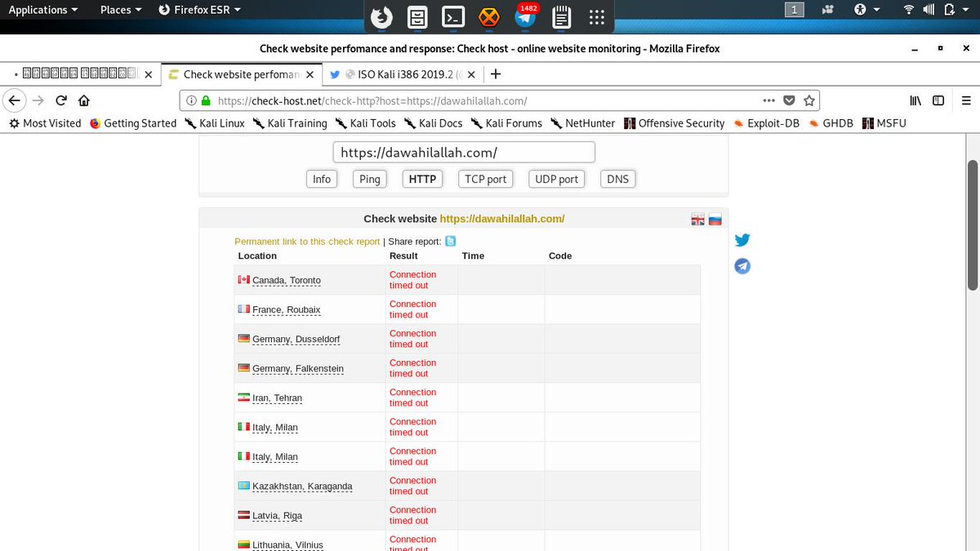Save page to Pocket

point(789,100)
